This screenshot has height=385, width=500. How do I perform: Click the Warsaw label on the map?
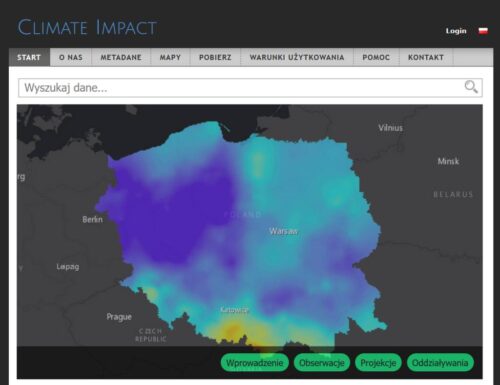click(283, 231)
